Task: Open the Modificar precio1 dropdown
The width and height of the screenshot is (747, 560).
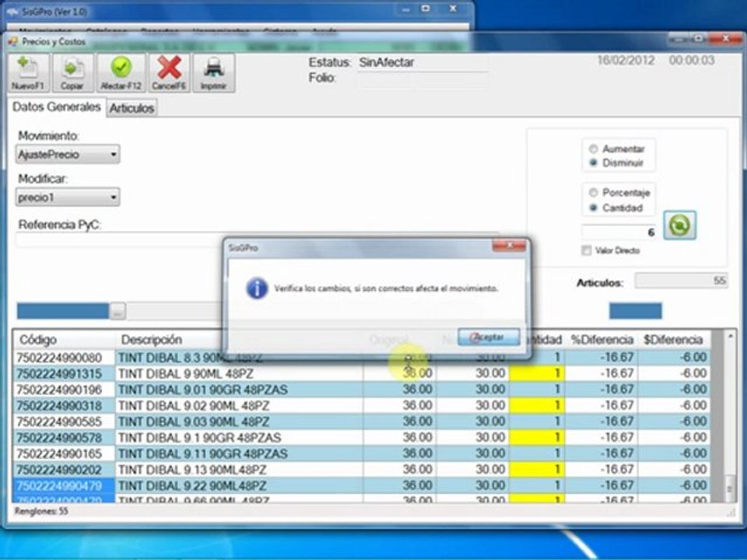Action: coord(68,197)
